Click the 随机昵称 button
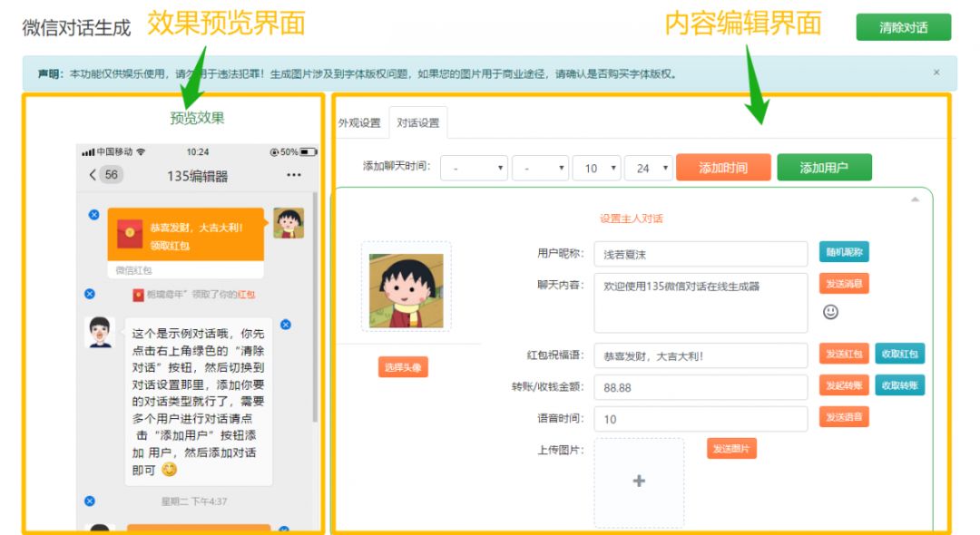Viewport: 980px width, 535px height. (x=844, y=252)
